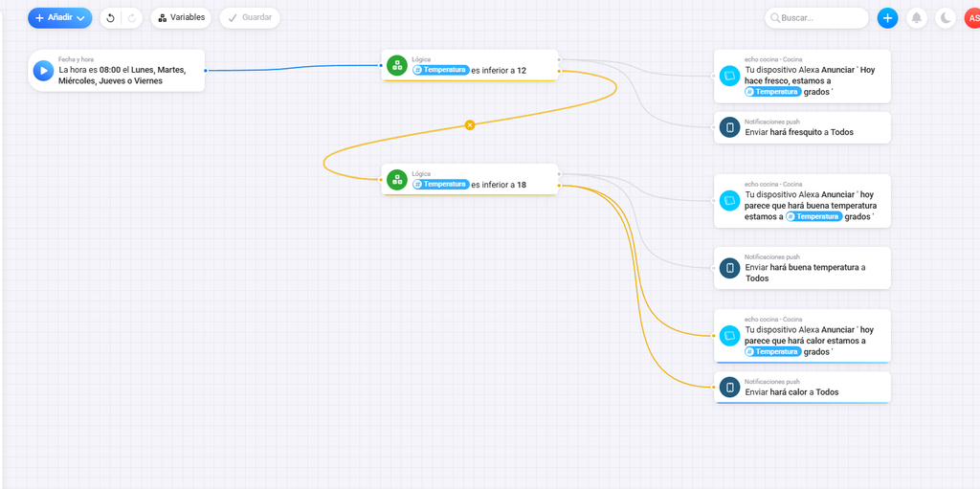The height and width of the screenshot is (489, 980).
Task: Click Alexa icon on 'buena temperatura estamos' card
Action: (x=729, y=200)
